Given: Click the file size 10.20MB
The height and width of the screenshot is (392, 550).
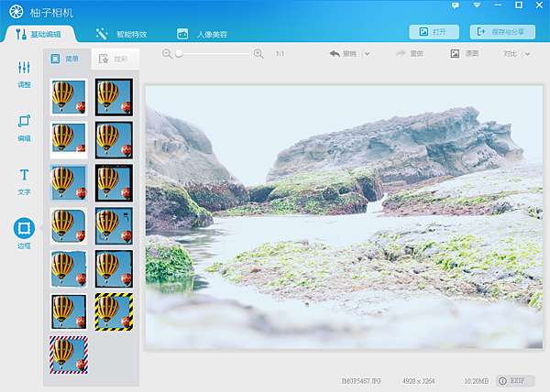Looking at the screenshot, I should pyautogui.click(x=477, y=381).
